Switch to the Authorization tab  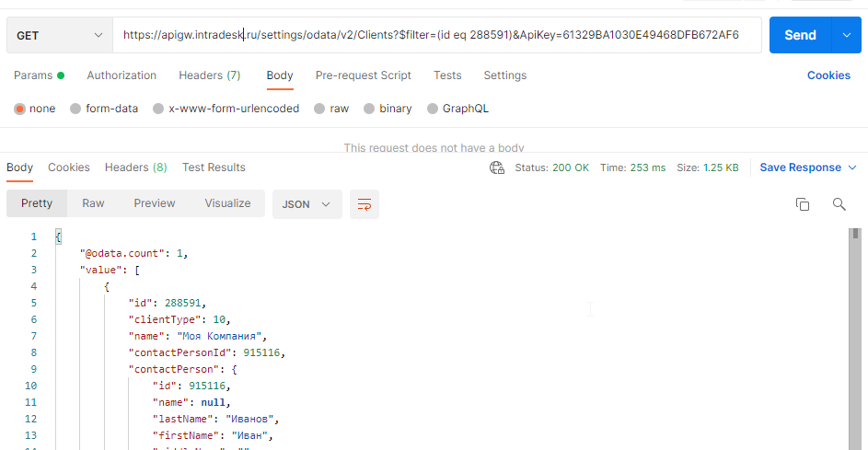(122, 75)
